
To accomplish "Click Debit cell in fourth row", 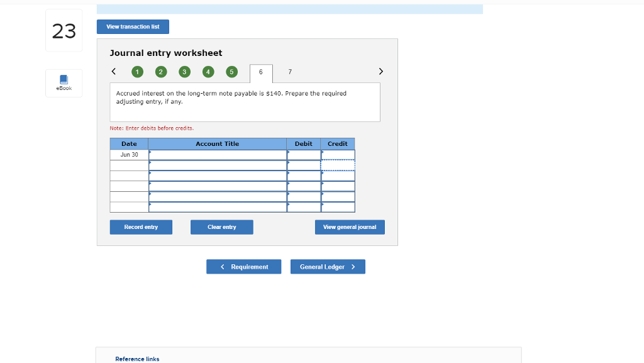I will [x=304, y=186].
